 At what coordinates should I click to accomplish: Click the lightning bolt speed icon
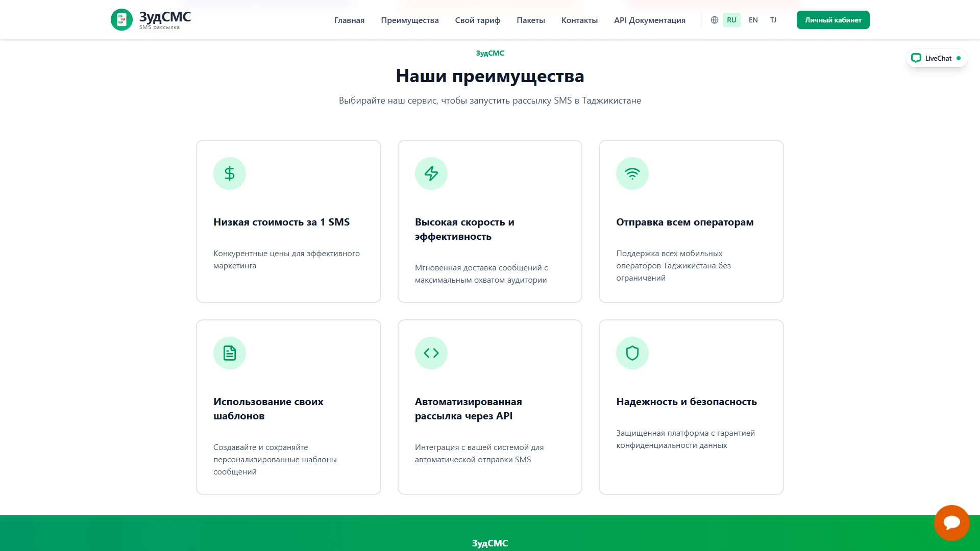(431, 173)
